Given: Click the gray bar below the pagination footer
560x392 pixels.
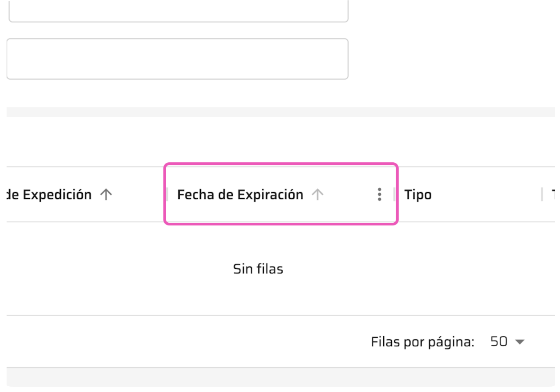Looking at the screenshot, I should coord(281,377).
